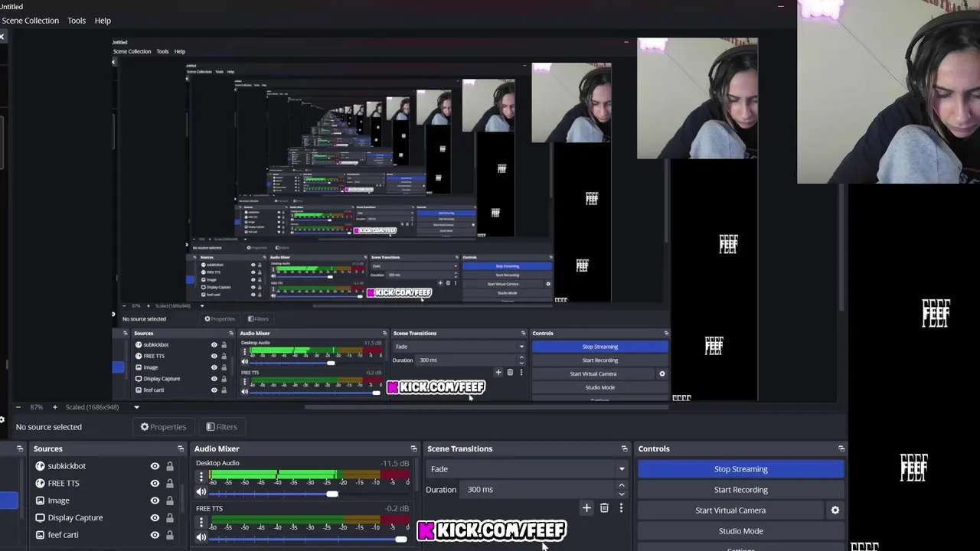
Task: Zoom out the preview with minus icon
Action: pos(18,407)
